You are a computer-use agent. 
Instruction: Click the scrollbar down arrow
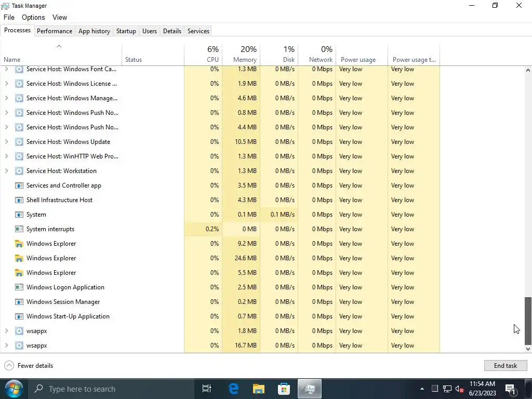[x=528, y=349]
